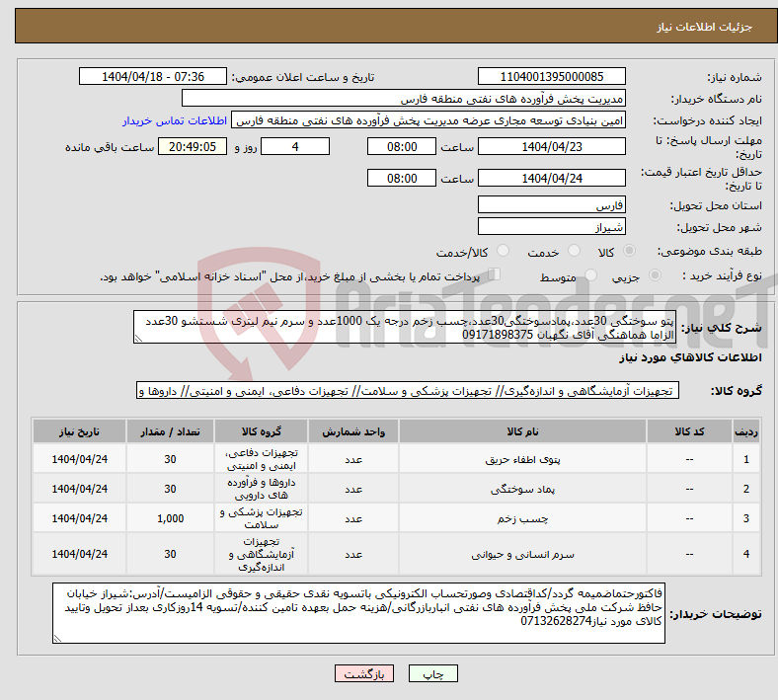This screenshot has height=700, width=778.
Task: Click the شهر محل تحویل field شیراز
Action: click(x=551, y=226)
